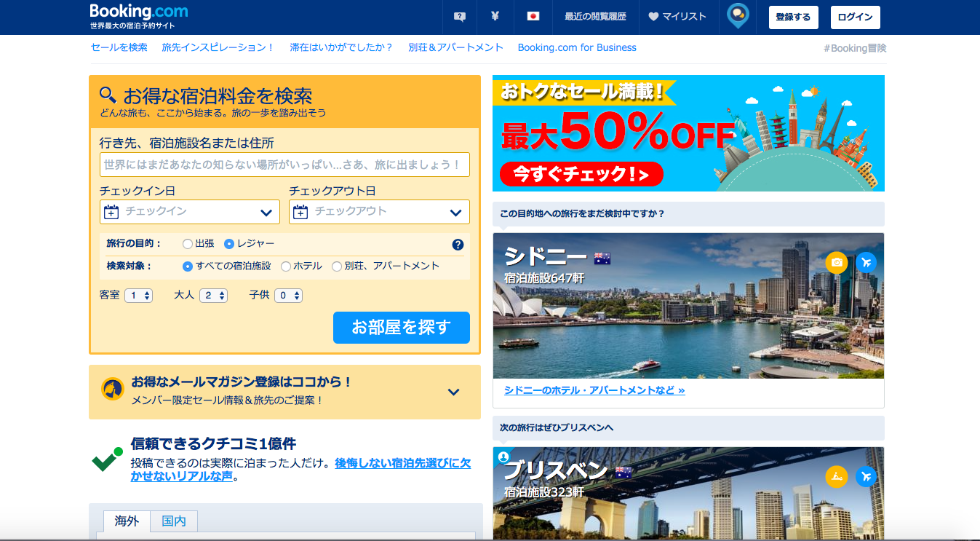980x541 pixels.
Task: Click the airplane icon on Sydney card
Action: [866, 262]
